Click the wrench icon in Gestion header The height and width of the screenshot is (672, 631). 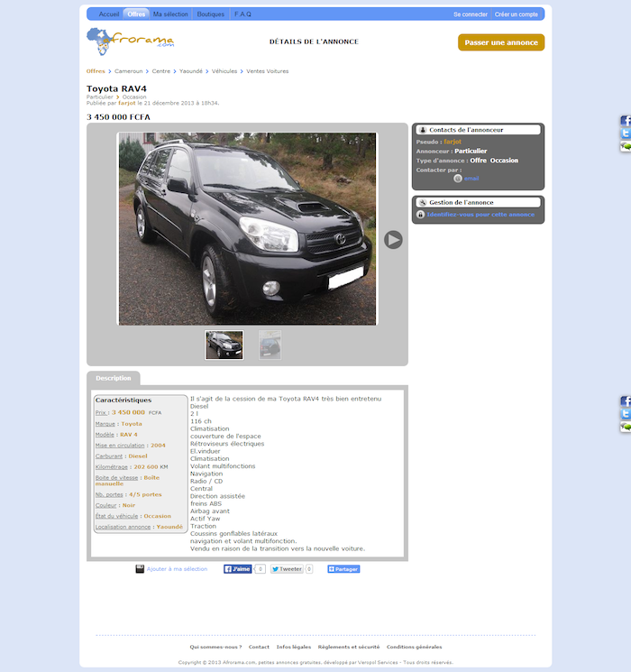tap(423, 202)
